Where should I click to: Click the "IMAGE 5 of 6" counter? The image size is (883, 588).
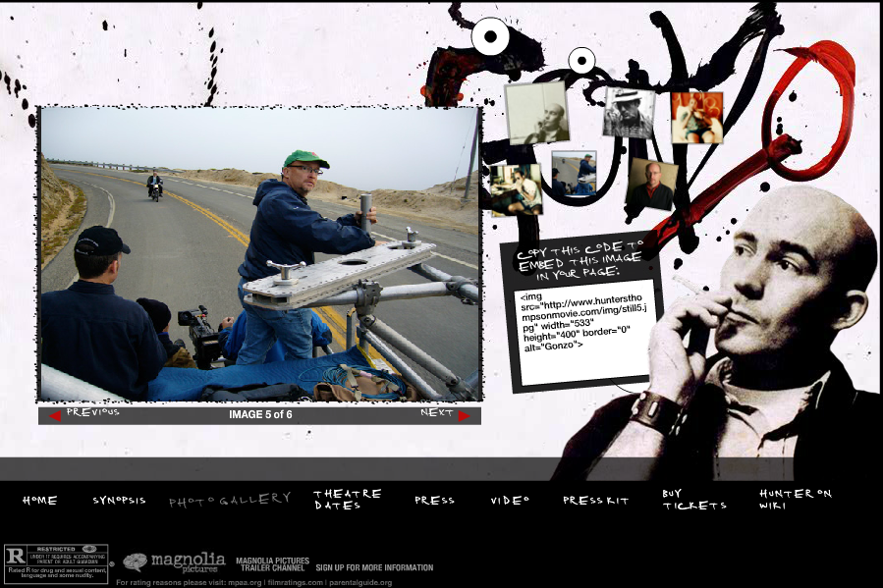point(260,414)
